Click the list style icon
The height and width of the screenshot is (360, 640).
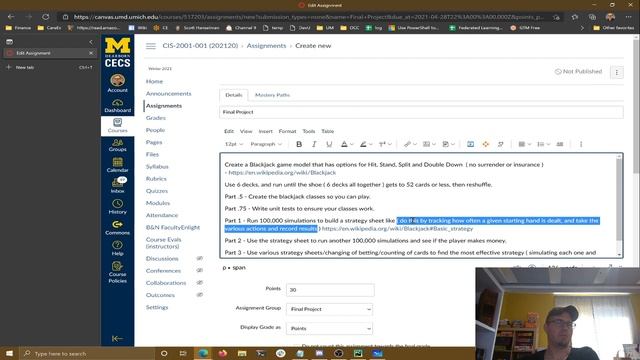coord(540,144)
